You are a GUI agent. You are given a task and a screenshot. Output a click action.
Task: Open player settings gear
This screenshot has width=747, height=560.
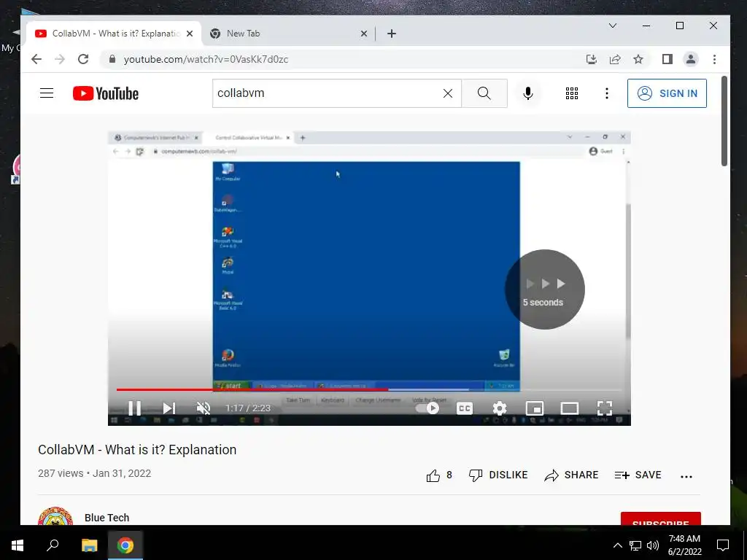coord(499,408)
